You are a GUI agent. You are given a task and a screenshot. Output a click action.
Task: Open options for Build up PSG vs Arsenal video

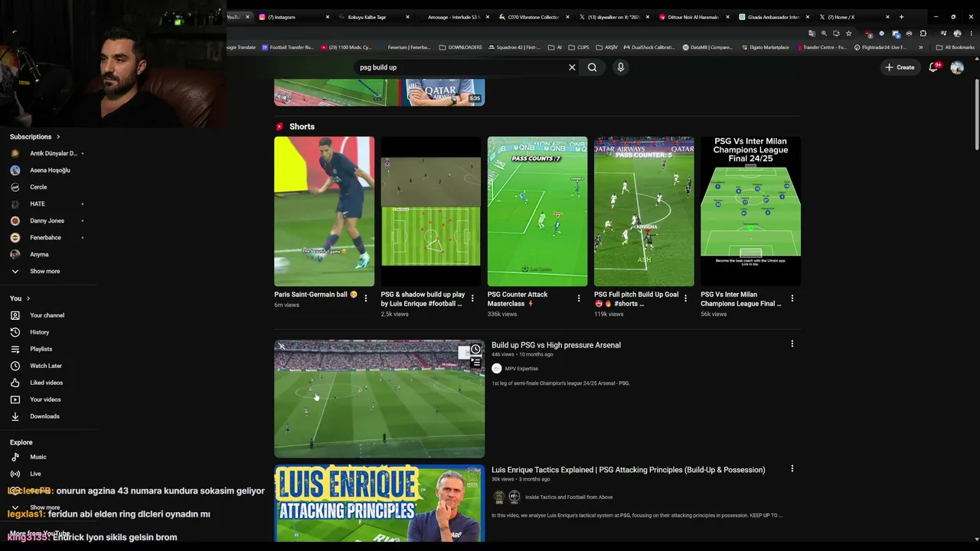pyautogui.click(x=792, y=344)
